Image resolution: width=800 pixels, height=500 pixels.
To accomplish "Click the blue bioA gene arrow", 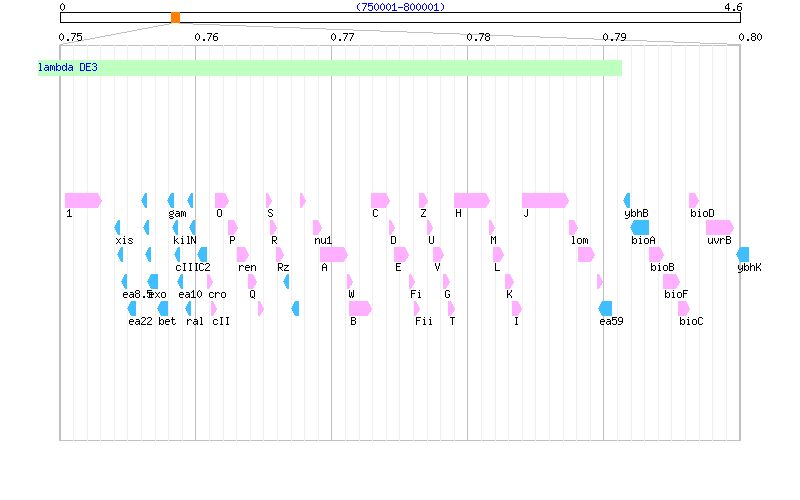I will click(x=640, y=227).
